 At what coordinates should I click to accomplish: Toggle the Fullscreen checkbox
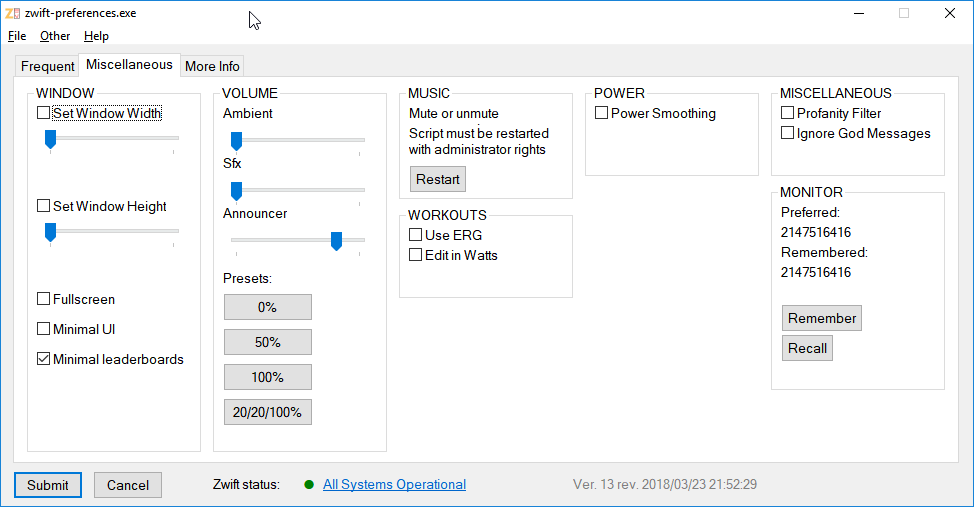(43, 299)
